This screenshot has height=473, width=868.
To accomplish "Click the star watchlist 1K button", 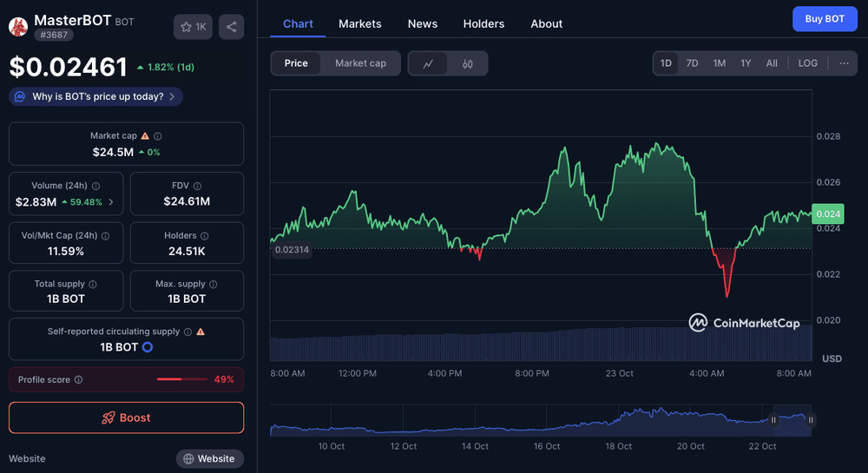I will (193, 27).
